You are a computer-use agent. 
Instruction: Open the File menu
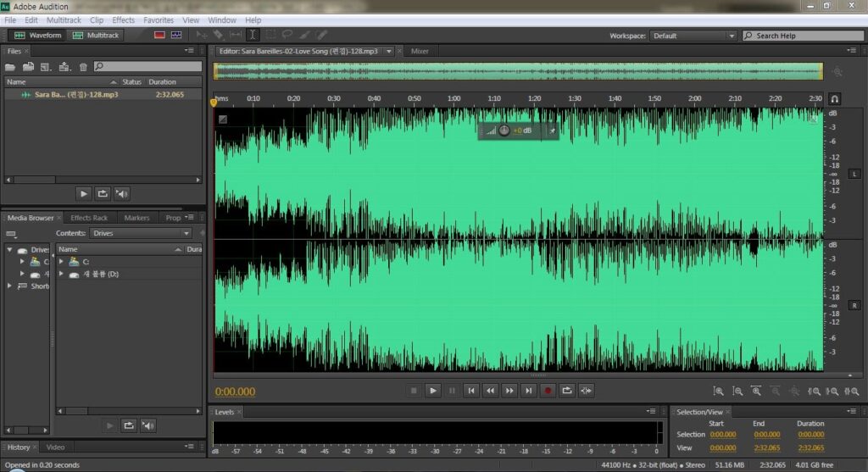pos(10,20)
